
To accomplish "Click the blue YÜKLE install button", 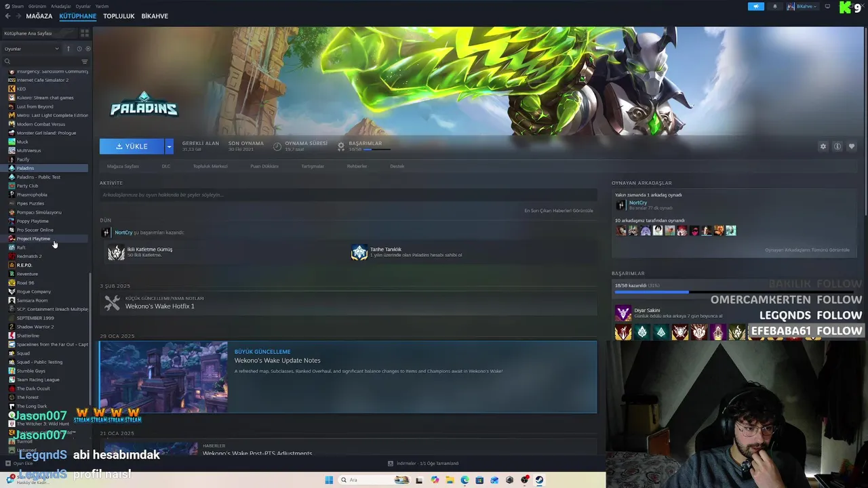I will point(132,146).
